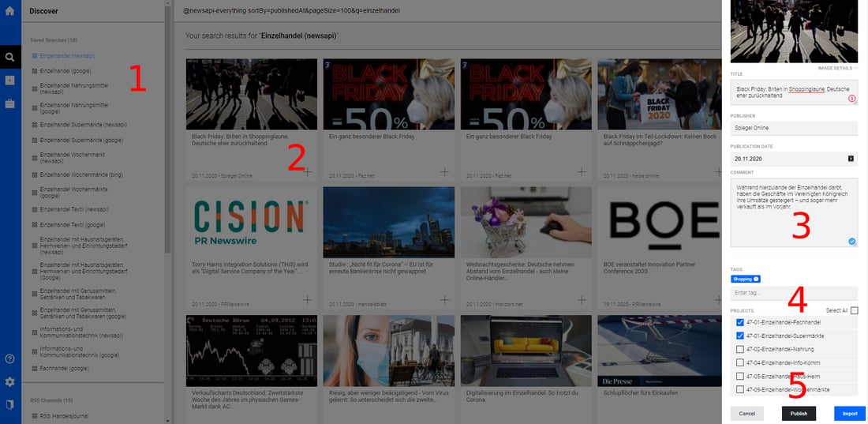Open the heise online Black Friday 2020 thumbnail
Viewport: 868px width, 424px height.
coord(660,94)
